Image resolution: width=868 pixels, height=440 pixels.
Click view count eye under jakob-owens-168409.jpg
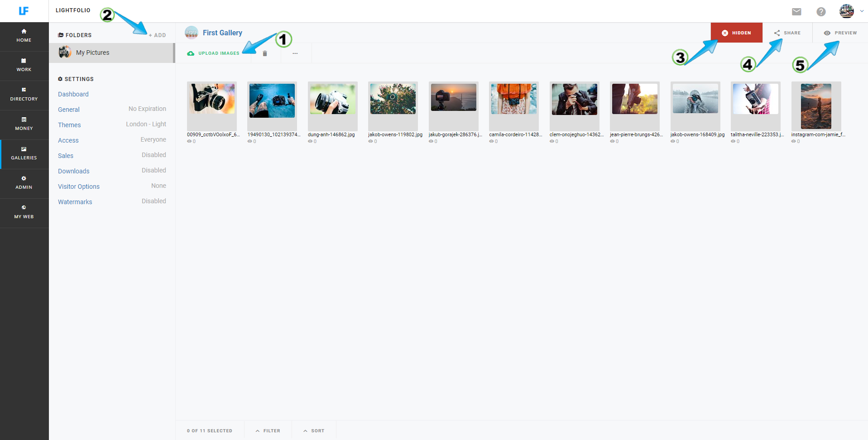(673, 141)
